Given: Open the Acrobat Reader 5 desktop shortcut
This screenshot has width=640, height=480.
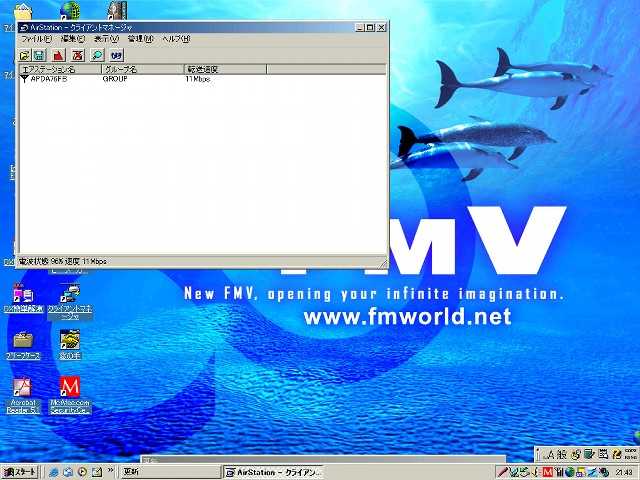Looking at the screenshot, I should coord(23,395).
